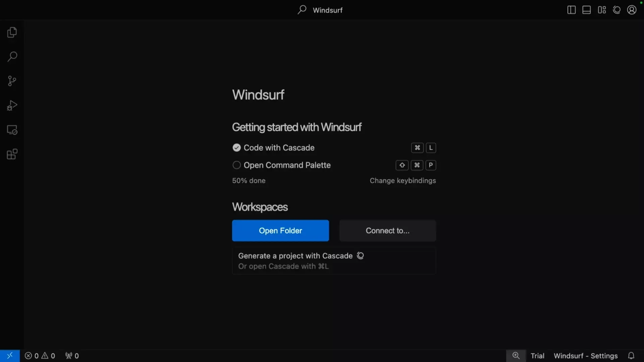
Task: Open the remote window indicator
Action: (x=10, y=355)
